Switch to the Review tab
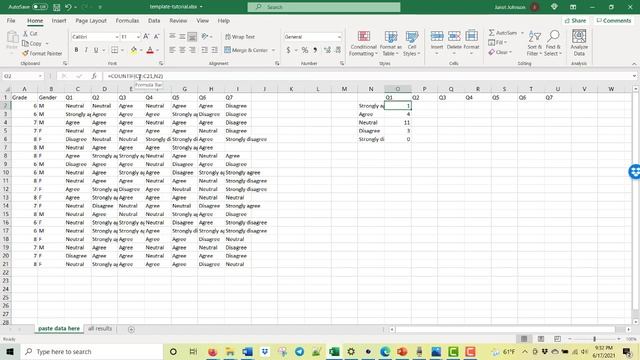The width and height of the screenshot is (640, 360). pos(178,20)
